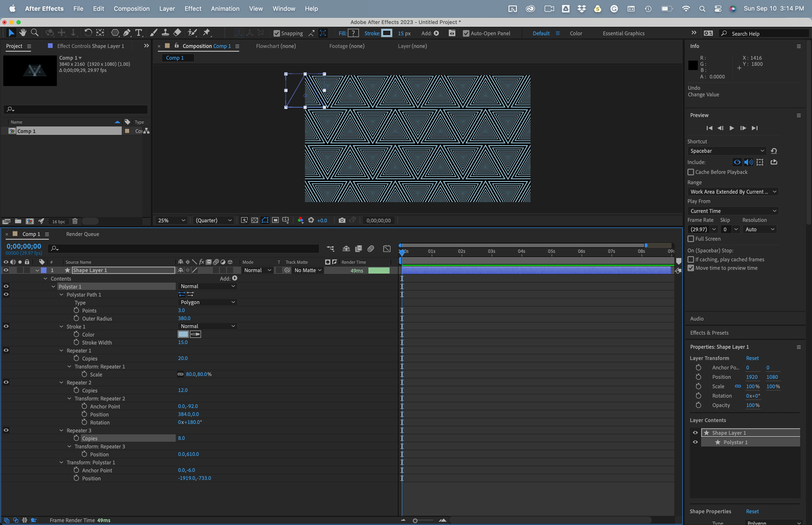
Task: Open the Polygon type dropdown
Action: (x=207, y=302)
